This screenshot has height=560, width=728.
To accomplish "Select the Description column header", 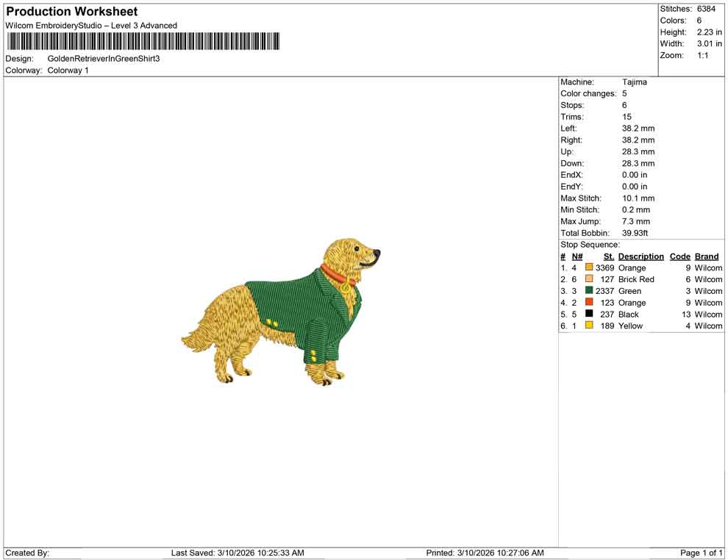I will pos(641,256).
